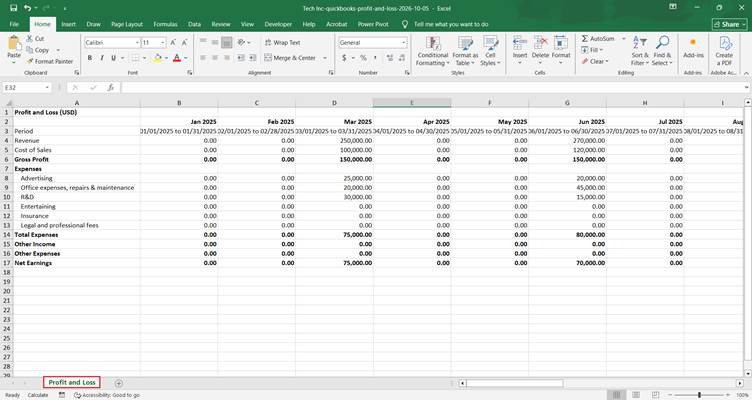Apply the Fill Color bucket icon
The image size is (752, 400).
(157, 58)
